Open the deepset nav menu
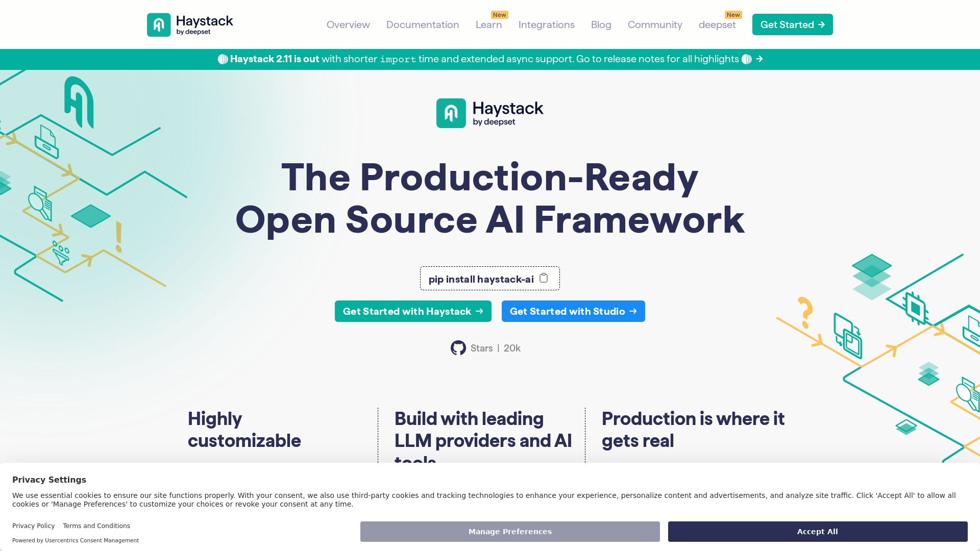Viewport: 980px width, 551px height. [x=717, y=24]
